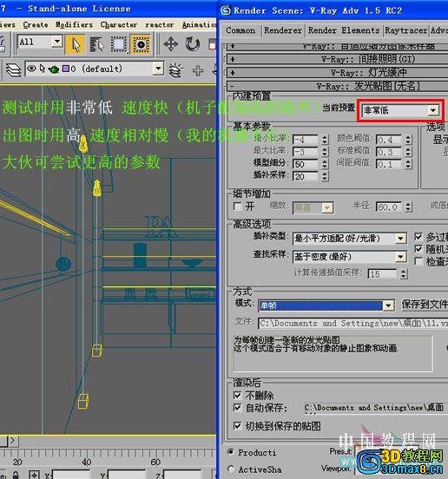Open the Select by Name tool
This screenshot has width=448, height=479.
pyautogui.click(x=97, y=44)
